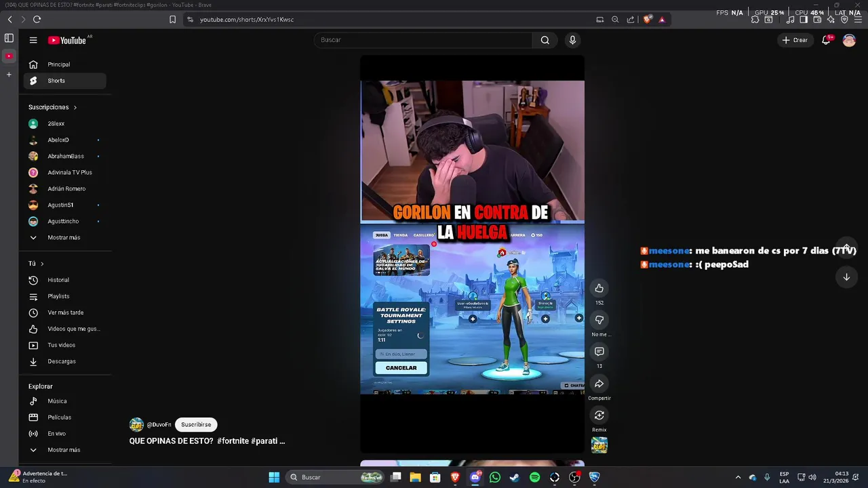The height and width of the screenshot is (488, 868).
Task: Open Brave Leo AI sparkle icon
Action: pyautogui.click(x=831, y=20)
